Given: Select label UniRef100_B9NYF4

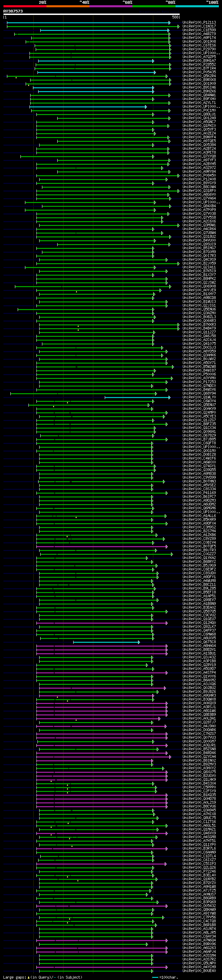Looking at the screenshot, I should (x=199, y=137).
